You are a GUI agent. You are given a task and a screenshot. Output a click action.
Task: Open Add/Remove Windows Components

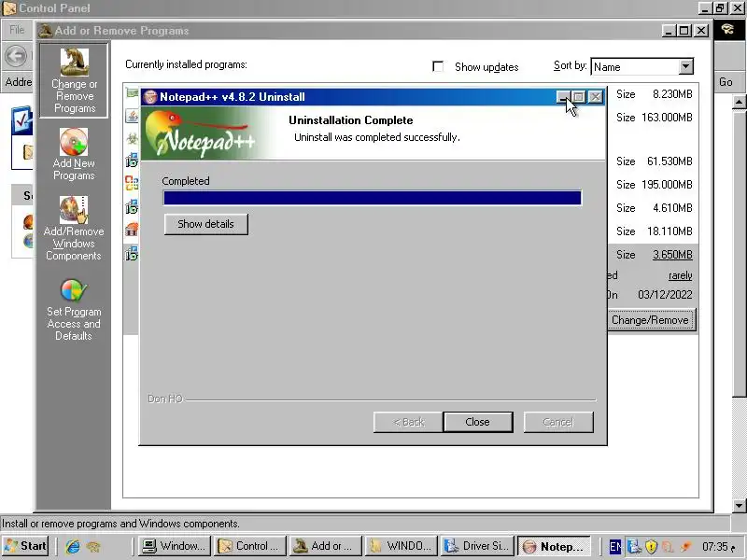pos(74,228)
